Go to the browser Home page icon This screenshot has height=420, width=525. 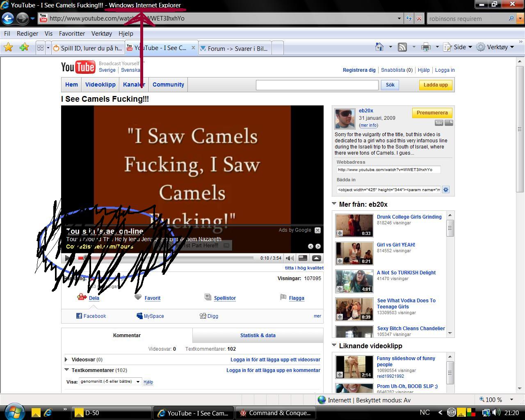click(x=379, y=47)
